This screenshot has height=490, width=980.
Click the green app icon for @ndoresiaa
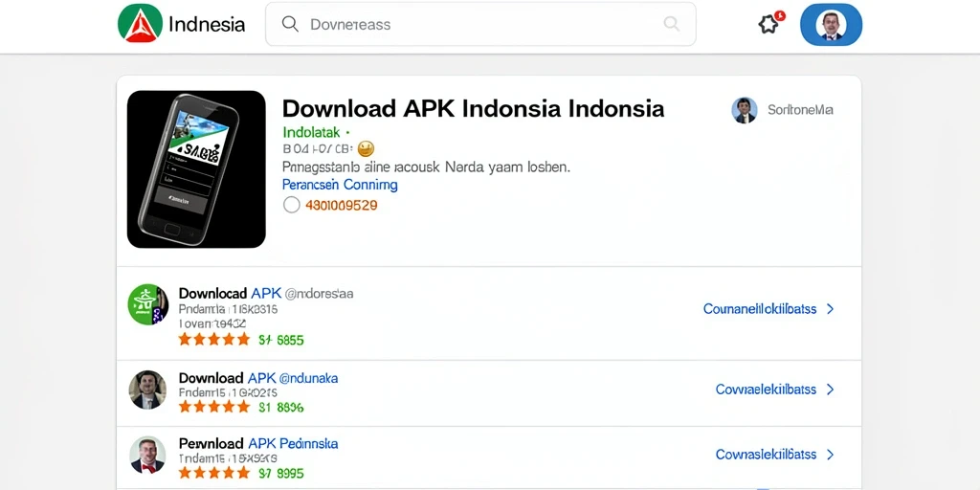click(148, 304)
